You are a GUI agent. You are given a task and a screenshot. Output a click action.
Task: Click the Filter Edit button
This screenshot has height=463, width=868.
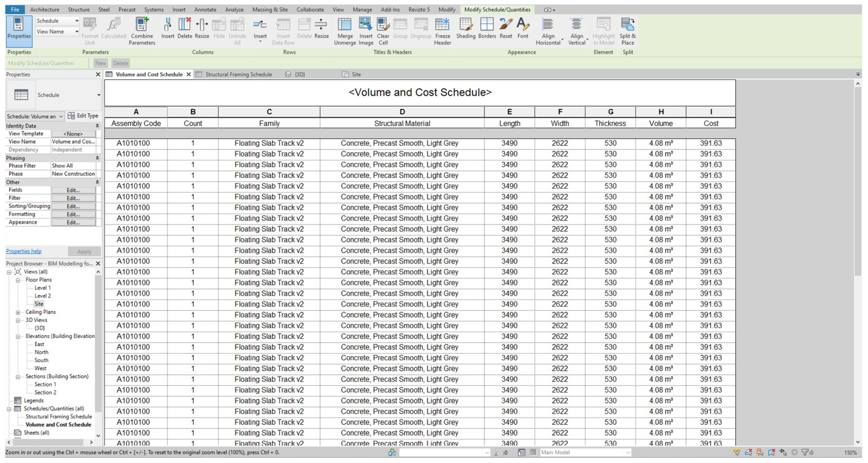click(x=73, y=198)
